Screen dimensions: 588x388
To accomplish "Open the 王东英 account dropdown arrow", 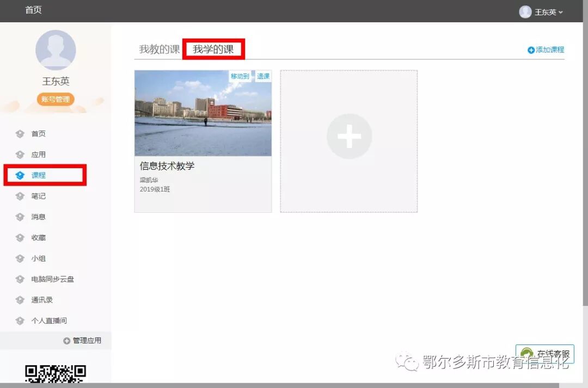I will tap(561, 13).
